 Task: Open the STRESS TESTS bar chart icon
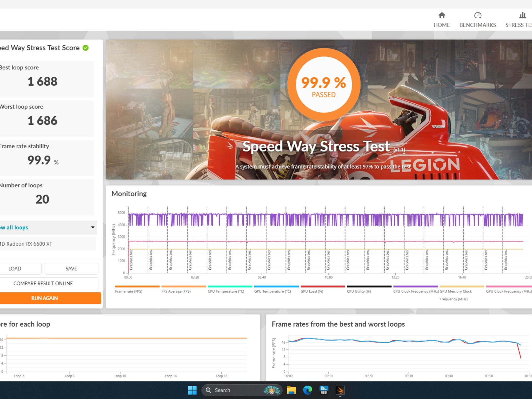[x=523, y=15]
